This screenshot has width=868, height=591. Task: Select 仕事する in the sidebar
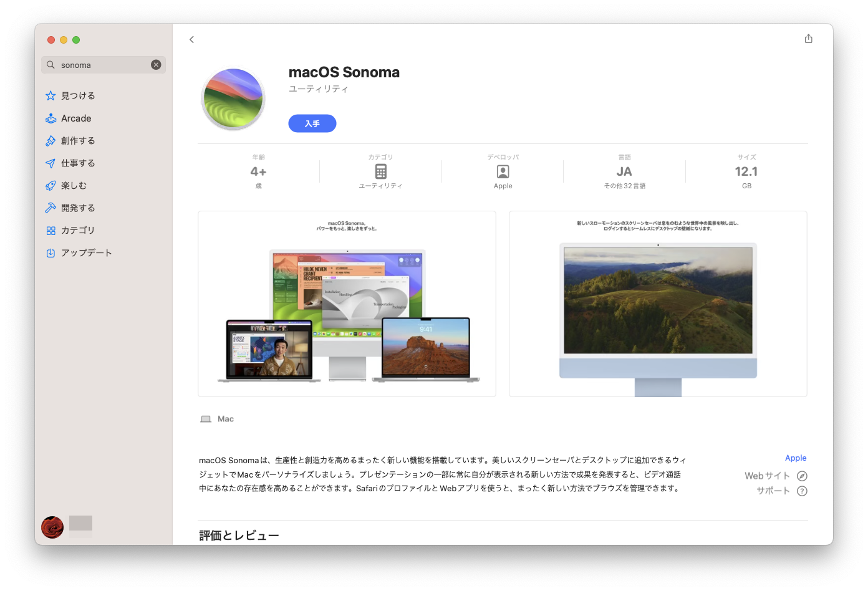pos(78,163)
